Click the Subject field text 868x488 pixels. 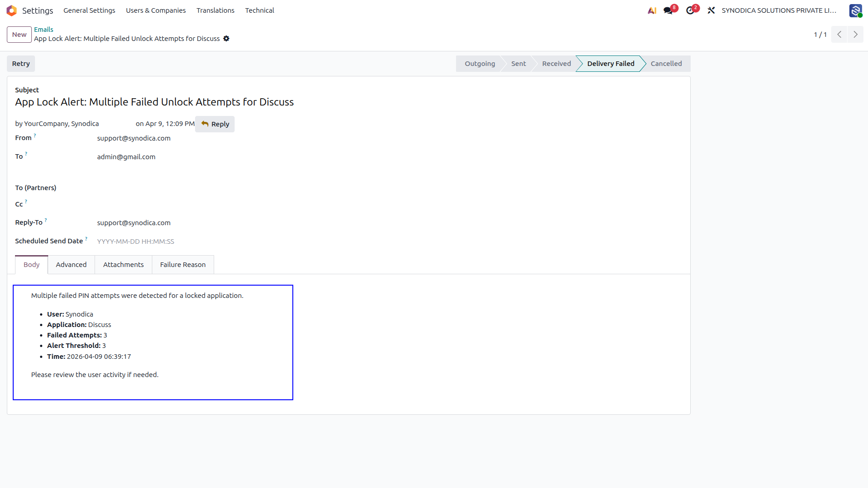click(155, 102)
